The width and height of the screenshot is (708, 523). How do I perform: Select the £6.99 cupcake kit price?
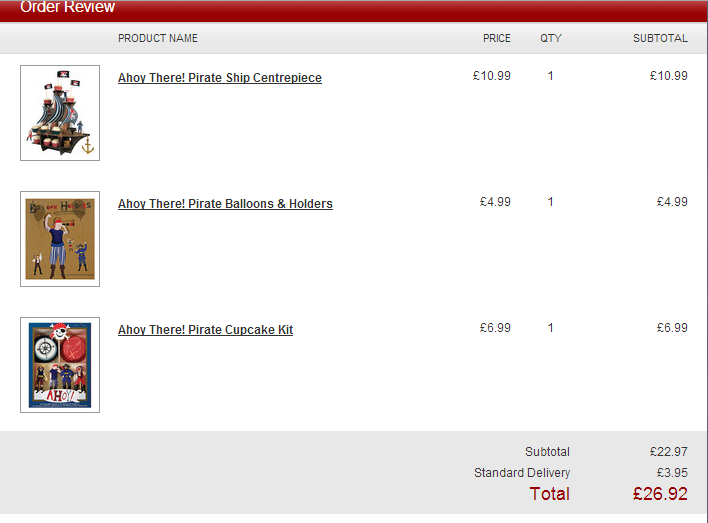point(495,328)
